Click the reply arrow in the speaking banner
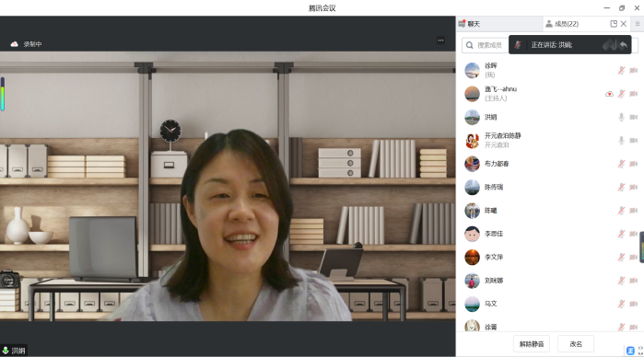 [624, 45]
